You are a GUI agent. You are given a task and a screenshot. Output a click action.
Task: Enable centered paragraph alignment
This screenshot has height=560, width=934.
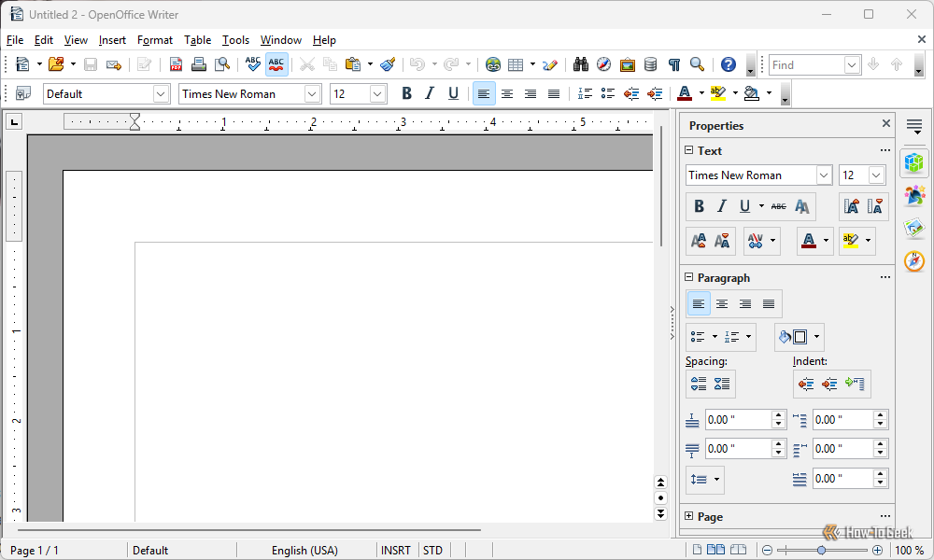click(x=506, y=93)
